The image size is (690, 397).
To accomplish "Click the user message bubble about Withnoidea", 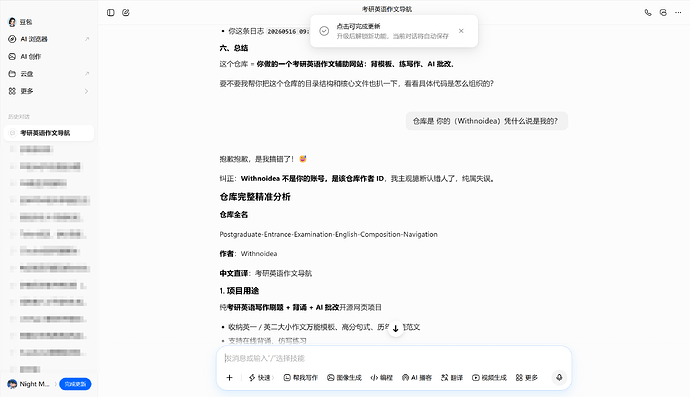I will tap(487, 121).
